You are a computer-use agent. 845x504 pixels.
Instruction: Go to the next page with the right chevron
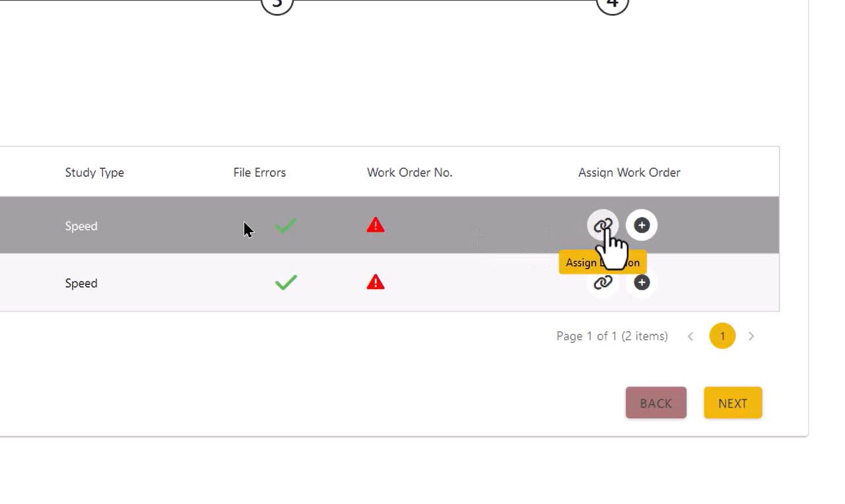pos(751,336)
